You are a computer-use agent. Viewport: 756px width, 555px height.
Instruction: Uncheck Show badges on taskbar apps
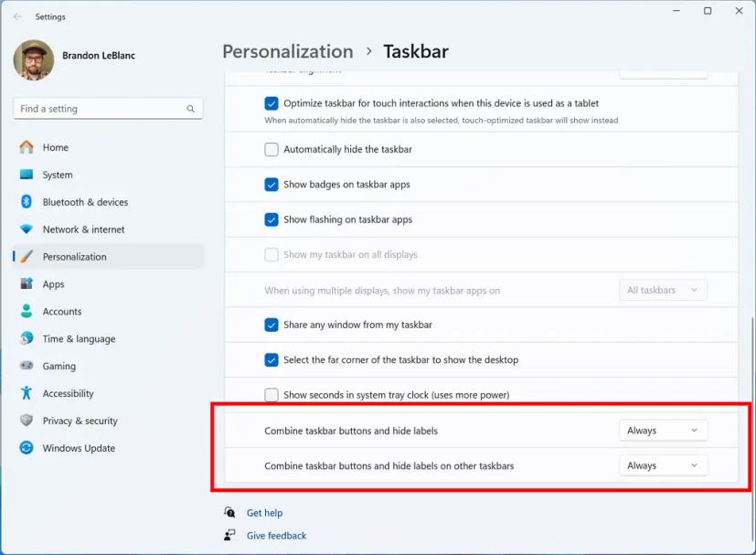click(272, 185)
